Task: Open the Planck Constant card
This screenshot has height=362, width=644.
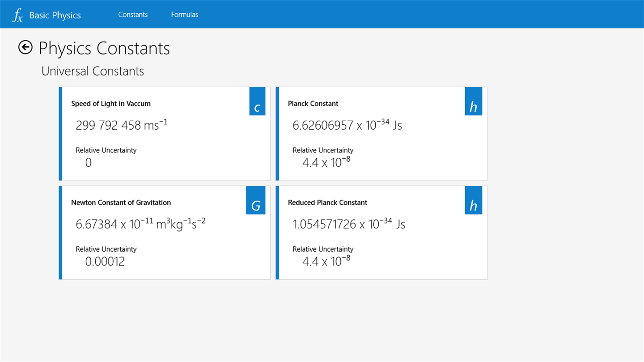Action: point(381,134)
